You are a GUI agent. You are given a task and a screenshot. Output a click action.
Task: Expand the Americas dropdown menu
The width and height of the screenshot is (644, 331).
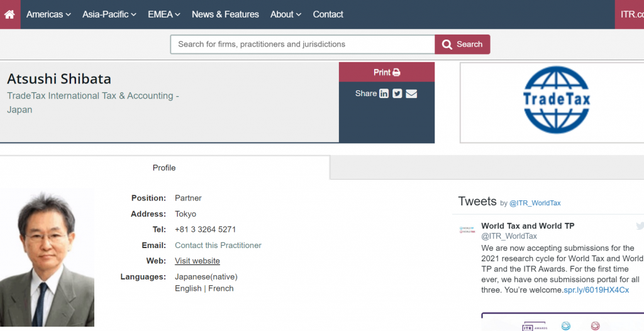tap(48, 14)
